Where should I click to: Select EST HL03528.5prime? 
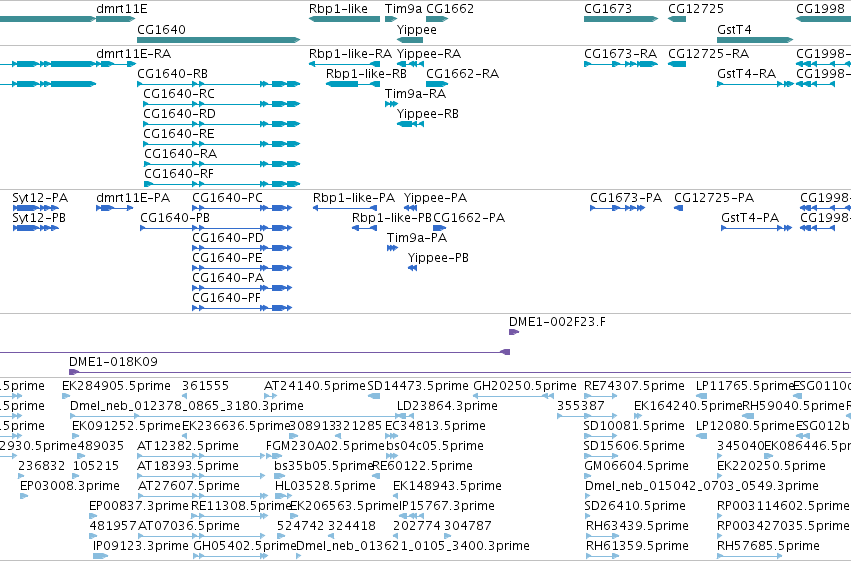pyautogui.click(x=325, y=486)
